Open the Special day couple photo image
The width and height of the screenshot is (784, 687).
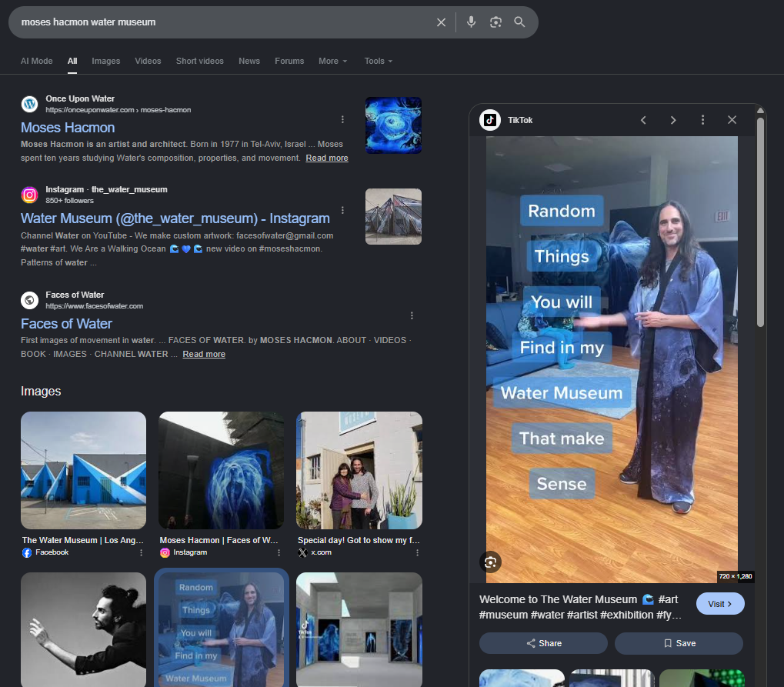(359, 471)
